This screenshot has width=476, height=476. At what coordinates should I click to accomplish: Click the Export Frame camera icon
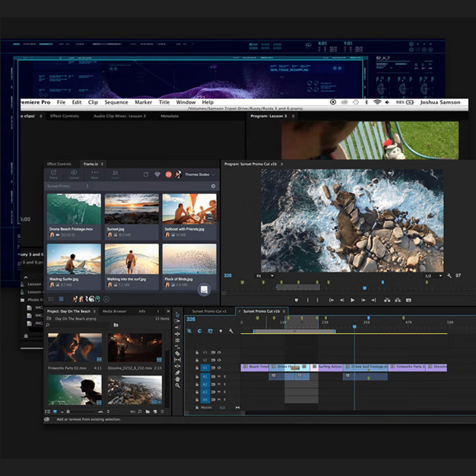[408, 300]
